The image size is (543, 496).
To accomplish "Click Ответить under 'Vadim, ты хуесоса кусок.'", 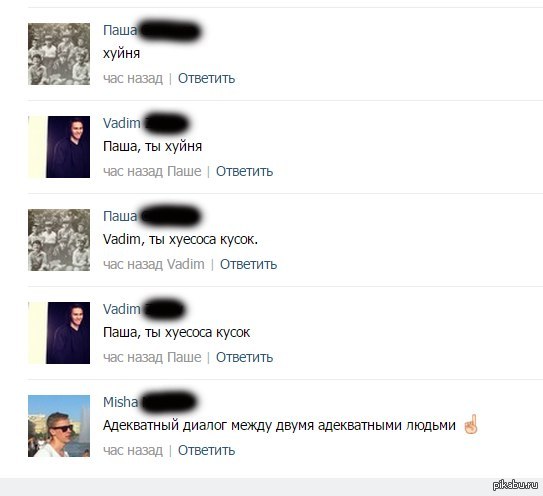I will coord(249,264).
